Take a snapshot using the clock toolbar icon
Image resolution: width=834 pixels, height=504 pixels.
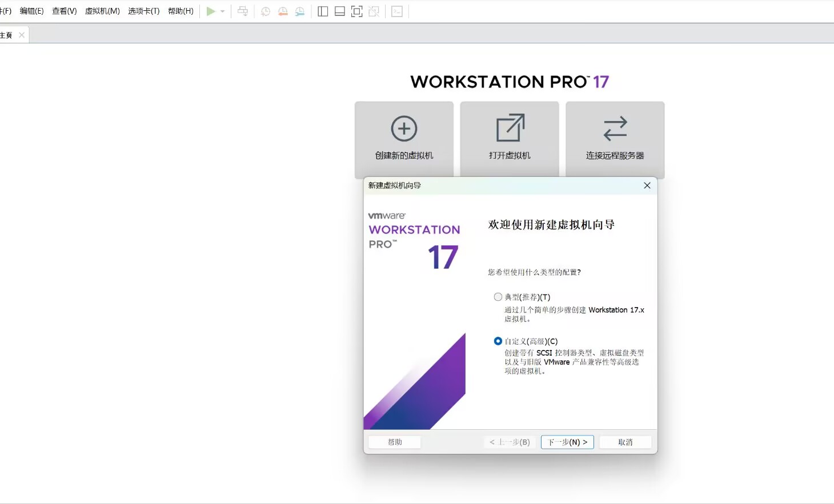(x=266, y=11)
